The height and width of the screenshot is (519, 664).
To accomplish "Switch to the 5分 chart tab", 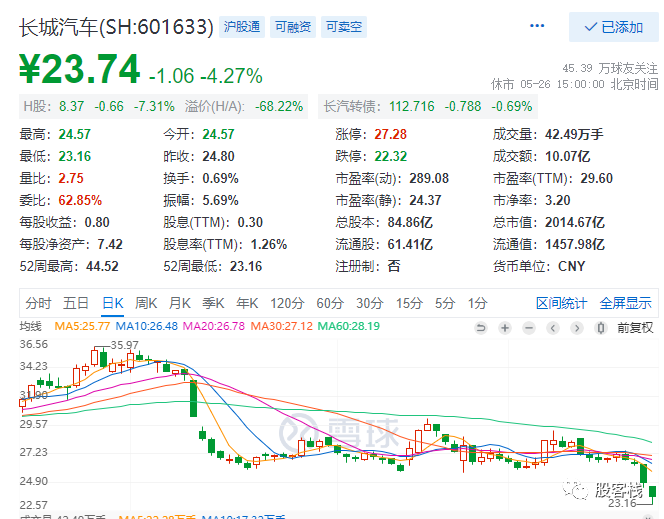I will [445, 303].
